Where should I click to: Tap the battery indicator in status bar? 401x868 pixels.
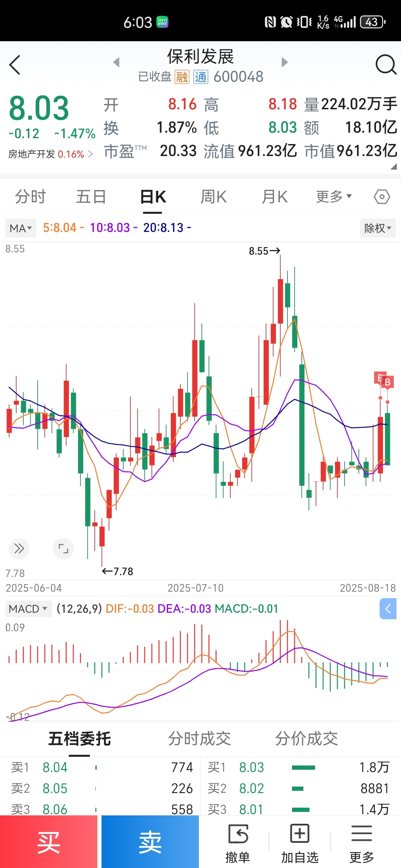click(373, 22)
